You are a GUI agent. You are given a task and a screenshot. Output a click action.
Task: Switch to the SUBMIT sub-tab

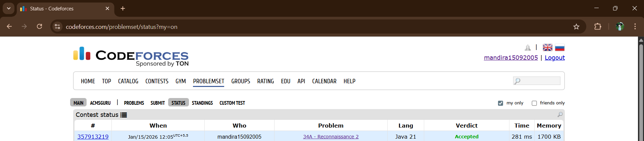[158, 103]
